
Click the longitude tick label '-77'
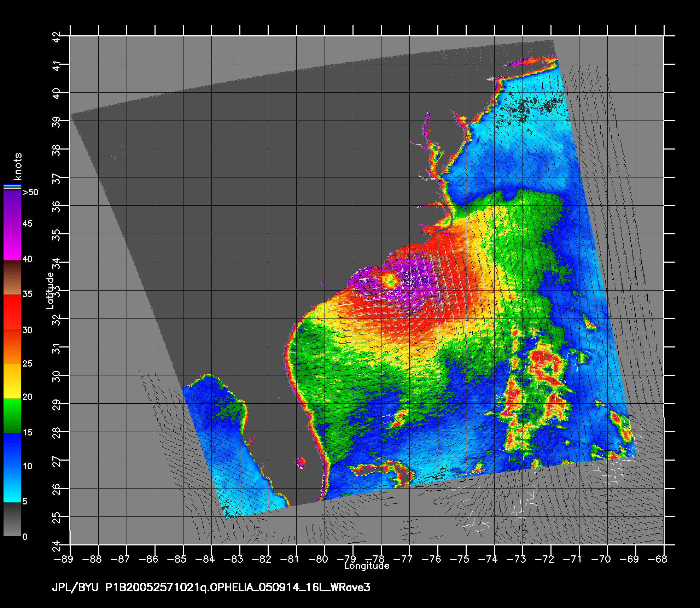[403, 559]
